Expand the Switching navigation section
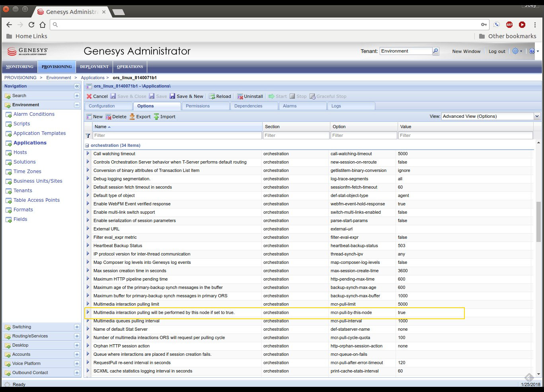This screenshot has width=544, height=392. [x=77, y=327]
